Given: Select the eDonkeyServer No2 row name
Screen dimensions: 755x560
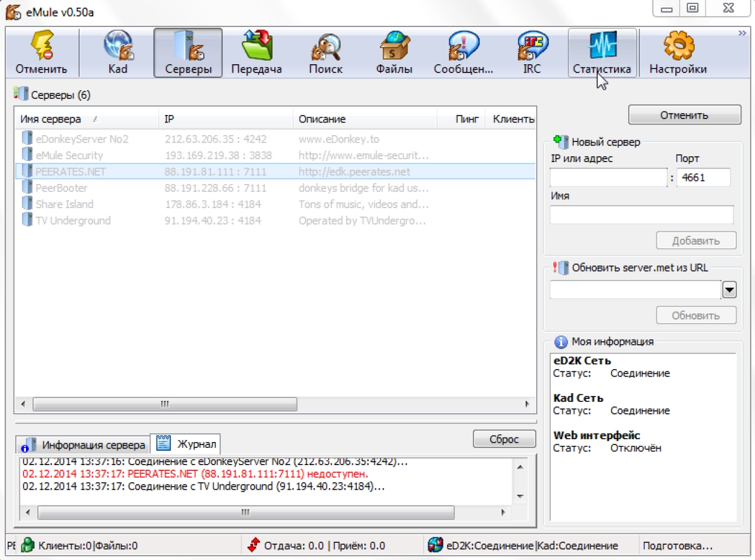Looking at the screenshot, I should (82, 139).
